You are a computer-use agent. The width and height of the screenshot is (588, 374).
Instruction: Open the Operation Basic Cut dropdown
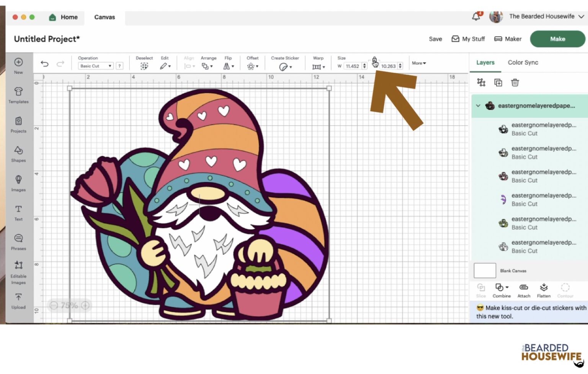point(95,66)
